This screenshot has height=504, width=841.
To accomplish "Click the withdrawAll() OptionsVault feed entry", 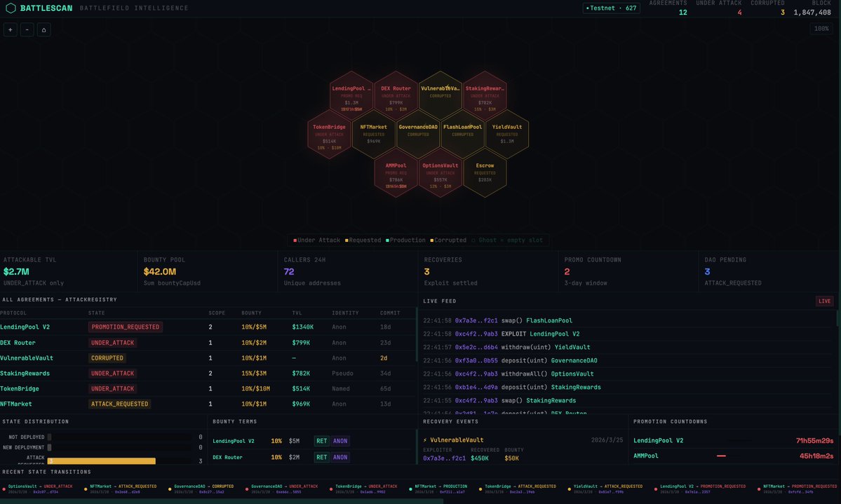I will [x=628, y=374].
